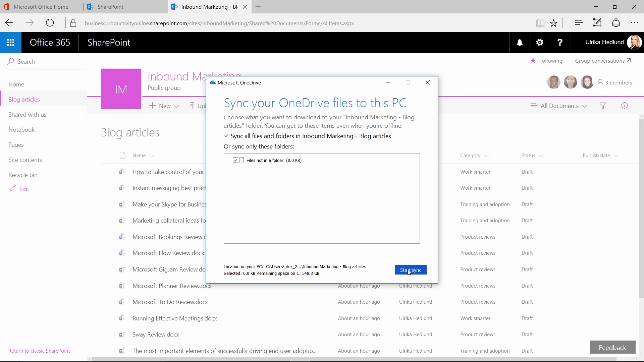Open the details pane info icon

click(x=624, y=106)
